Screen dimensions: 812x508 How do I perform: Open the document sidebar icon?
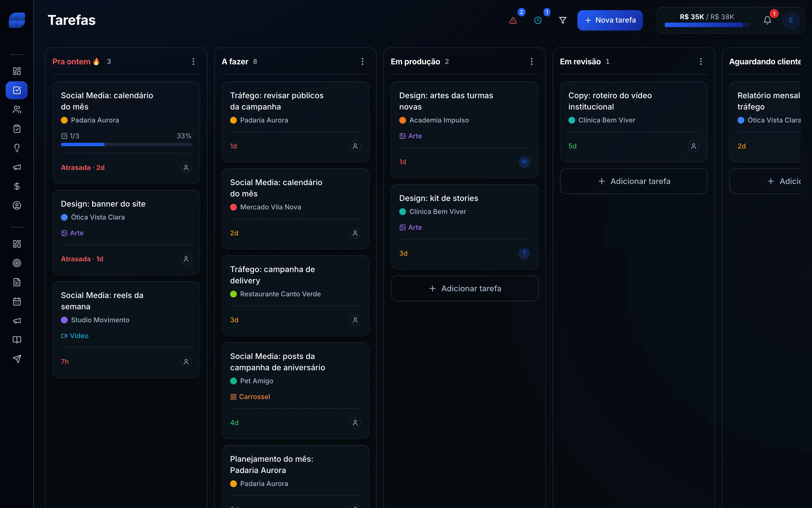click(x=17, y=282)
